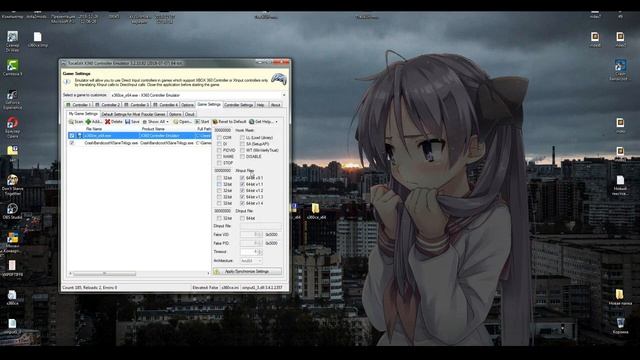Switch to the Controller 3 tab
This screenshot has width=640, height=360.
point(137,105)
